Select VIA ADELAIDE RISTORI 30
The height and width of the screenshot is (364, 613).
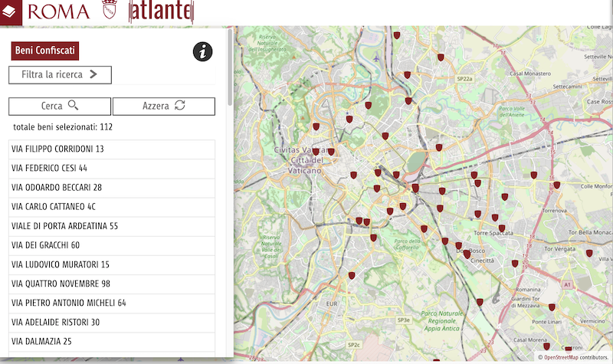tap(112, 322)
